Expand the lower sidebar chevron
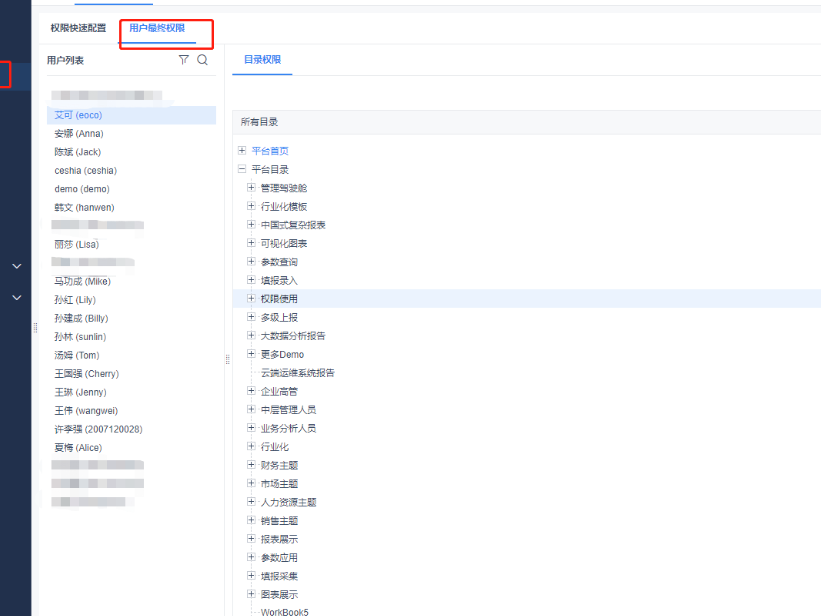Image resolution: width=821 pixels, height=616 pixels. 17,298
